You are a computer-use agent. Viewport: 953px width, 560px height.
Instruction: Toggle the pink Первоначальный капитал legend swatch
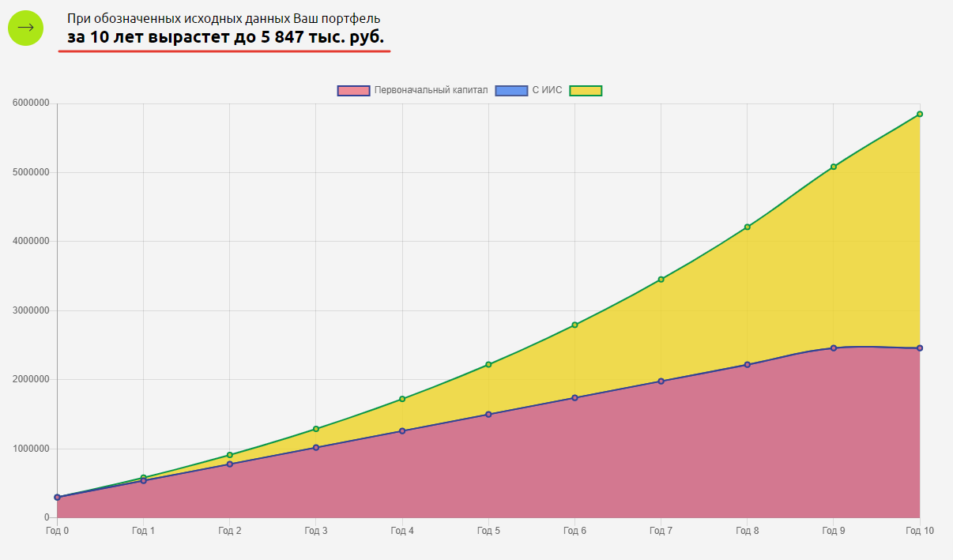(353, 90)
